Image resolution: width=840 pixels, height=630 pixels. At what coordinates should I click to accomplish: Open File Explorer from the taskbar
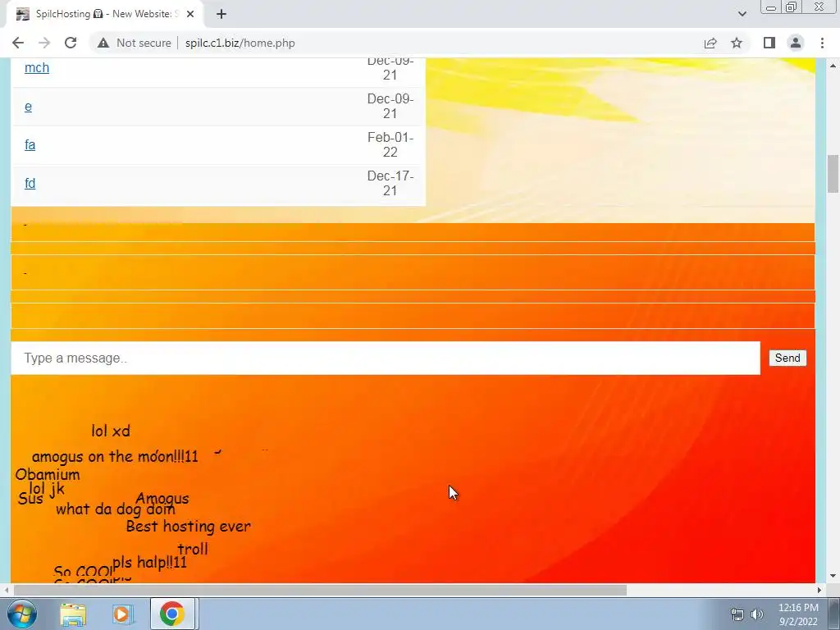[73, 614]
